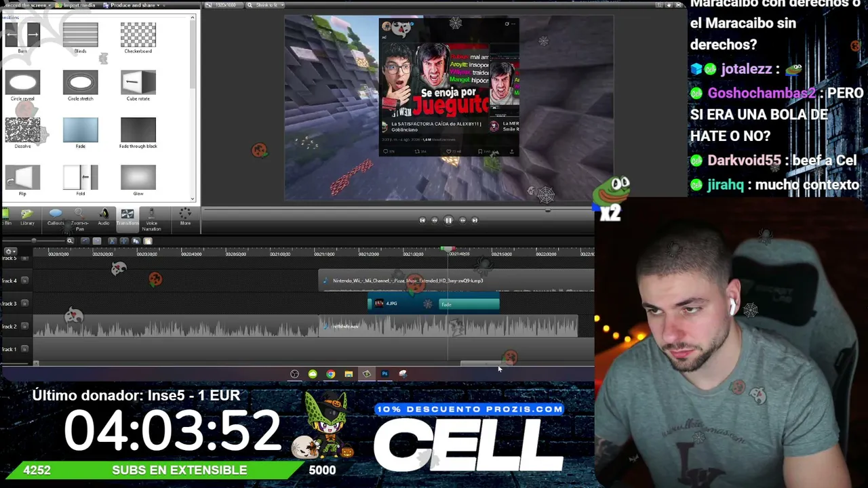This screenshot has height=488, width=868.
Task: Click the transitions panel scrollbar down arrow
Action: [x=193, y=199]
